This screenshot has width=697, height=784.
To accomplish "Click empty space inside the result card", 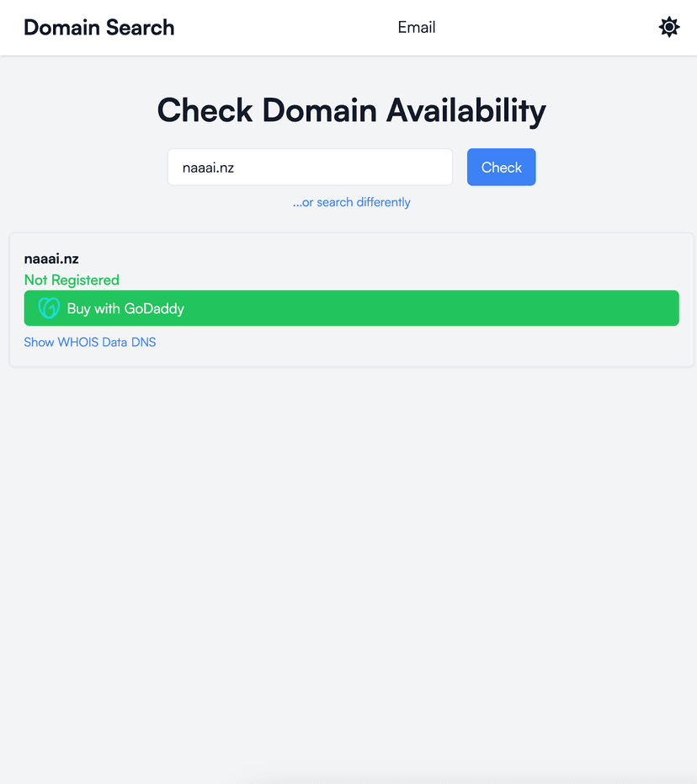I will [x=421, y=263].
